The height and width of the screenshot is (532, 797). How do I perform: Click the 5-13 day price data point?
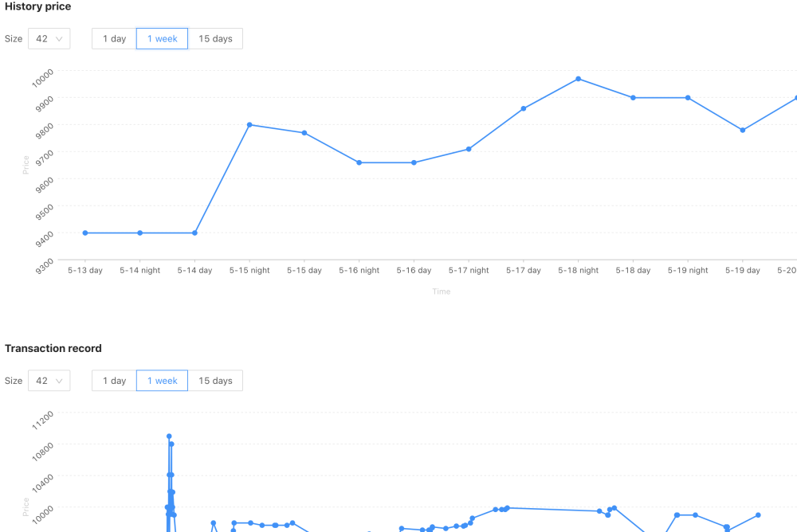85,233
